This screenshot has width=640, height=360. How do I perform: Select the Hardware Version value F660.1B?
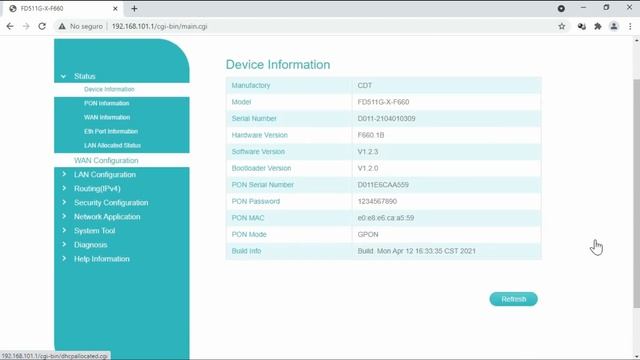pyautogui.click(x=371, y=135)
